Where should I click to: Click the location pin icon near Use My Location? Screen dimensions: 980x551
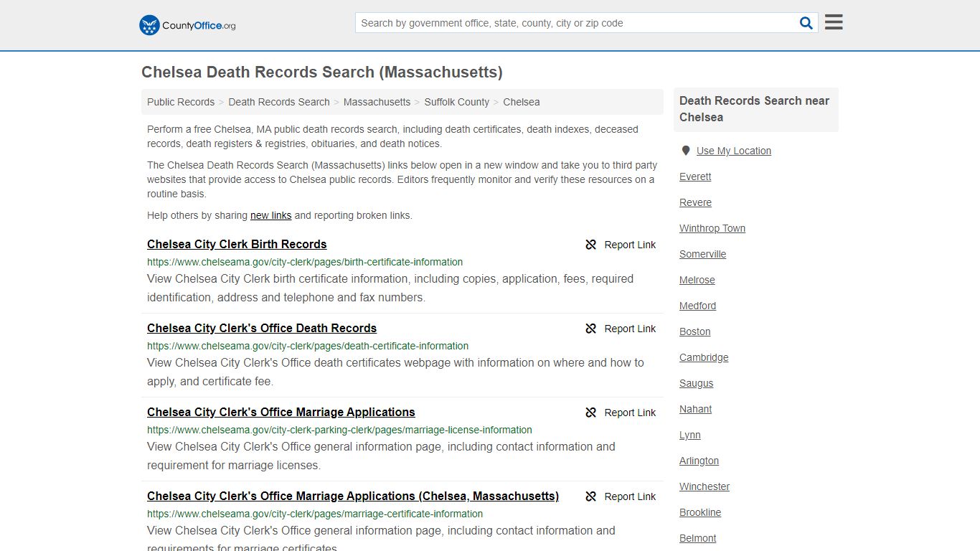[x=686, y=151]
